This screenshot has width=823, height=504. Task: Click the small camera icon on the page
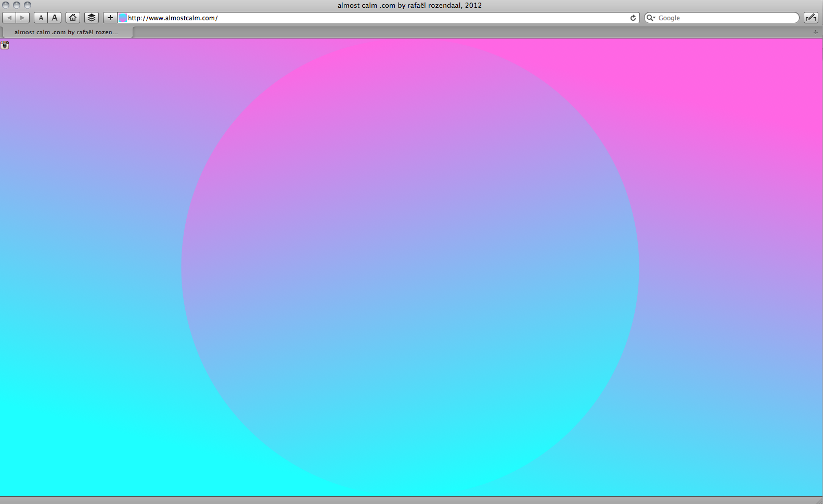(5, 45)
